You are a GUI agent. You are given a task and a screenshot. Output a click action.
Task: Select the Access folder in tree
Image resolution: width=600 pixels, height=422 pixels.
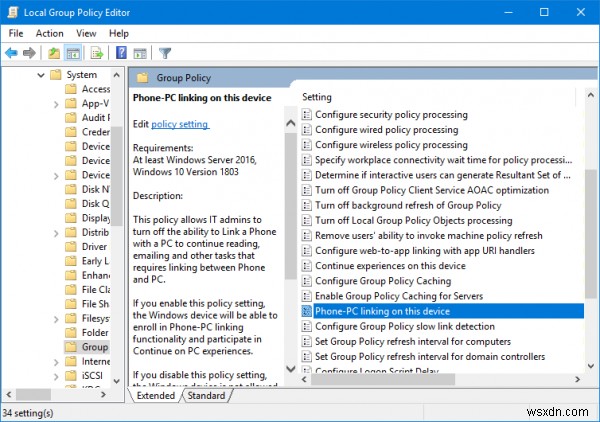(96, 89)
